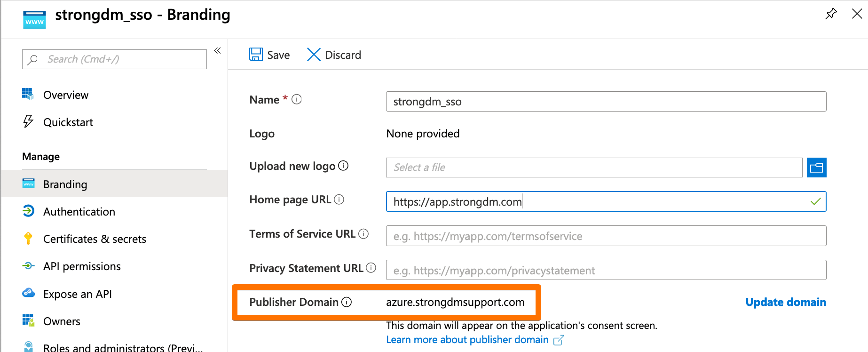Click the Update domain link
Viewport: 868px width, 352px height.
point(786,302)
